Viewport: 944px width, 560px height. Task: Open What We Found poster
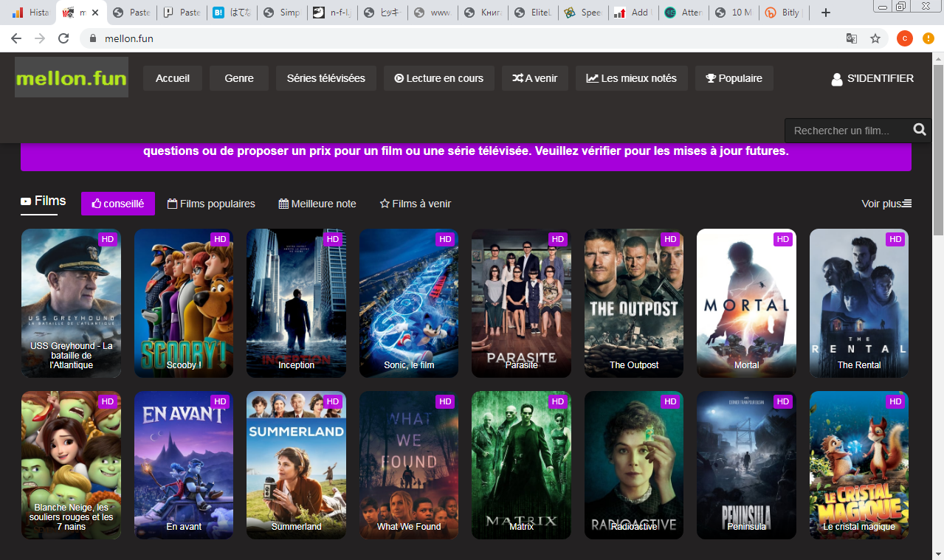point(409,466)
